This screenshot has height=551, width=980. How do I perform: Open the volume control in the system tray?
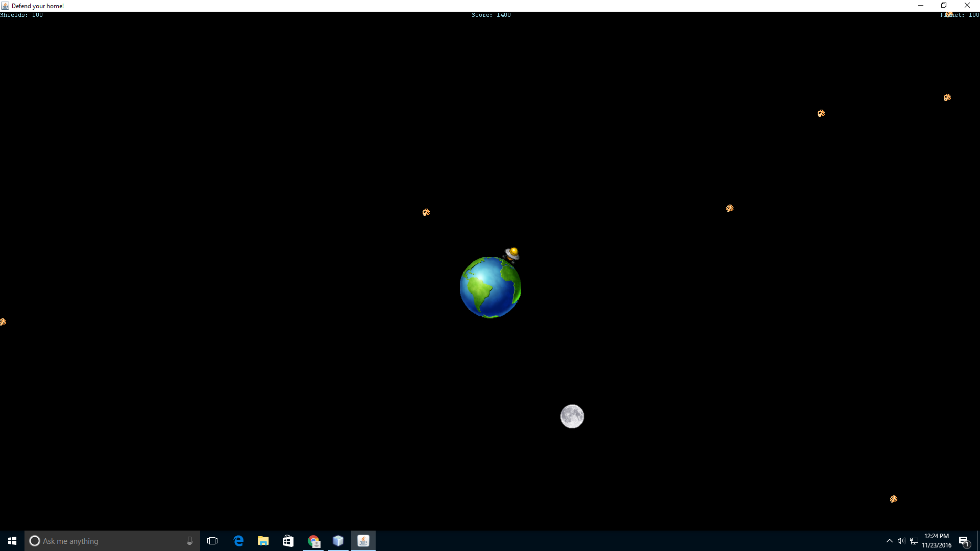[x=901, y=541]
